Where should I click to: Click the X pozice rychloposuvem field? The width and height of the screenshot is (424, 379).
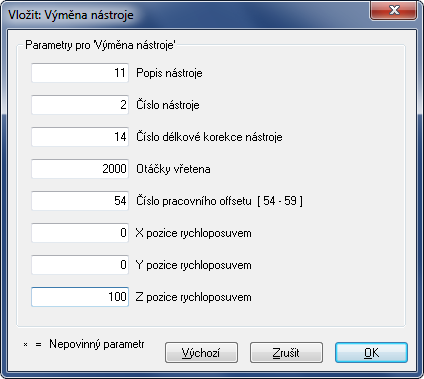(80, 233)
